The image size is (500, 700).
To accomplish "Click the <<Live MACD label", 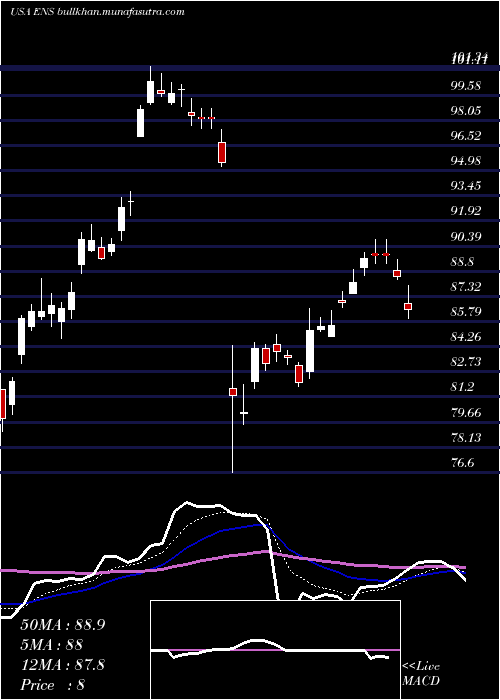I will coord(421,674).
